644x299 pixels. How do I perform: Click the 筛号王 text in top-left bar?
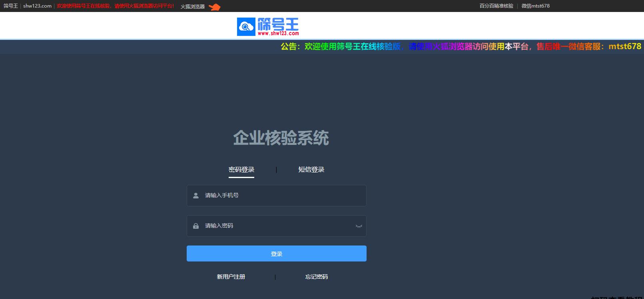tap(11, 6)
